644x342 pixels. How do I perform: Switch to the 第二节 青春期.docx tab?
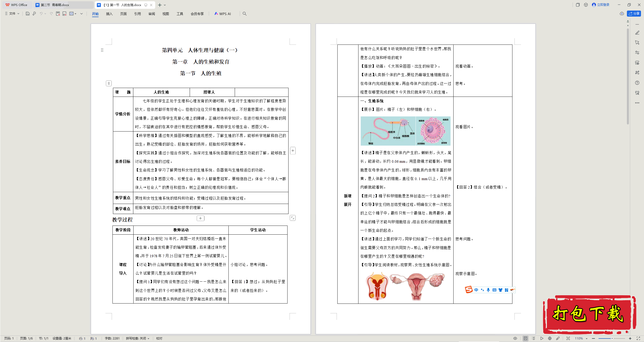pos(55,5)
